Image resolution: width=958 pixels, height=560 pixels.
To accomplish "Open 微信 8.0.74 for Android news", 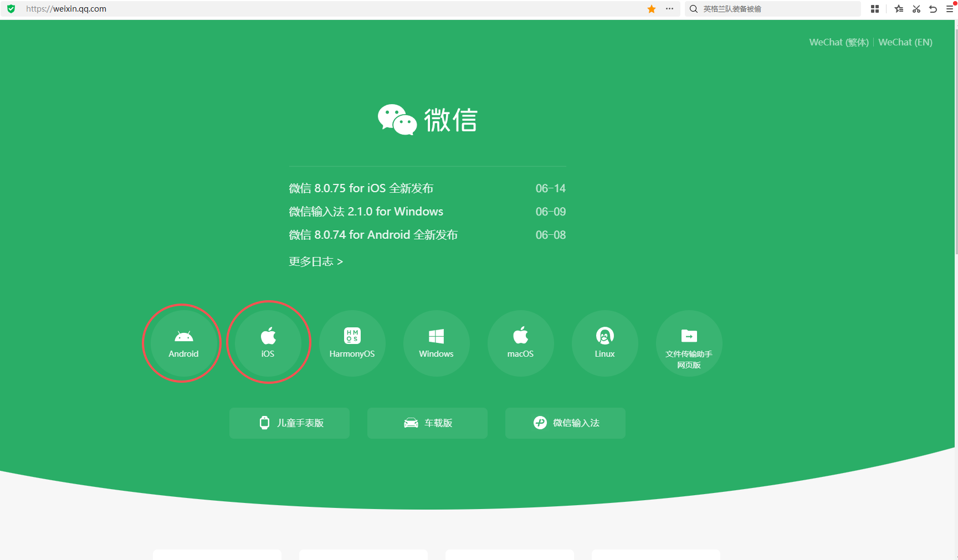I will (x=373, y=235).
